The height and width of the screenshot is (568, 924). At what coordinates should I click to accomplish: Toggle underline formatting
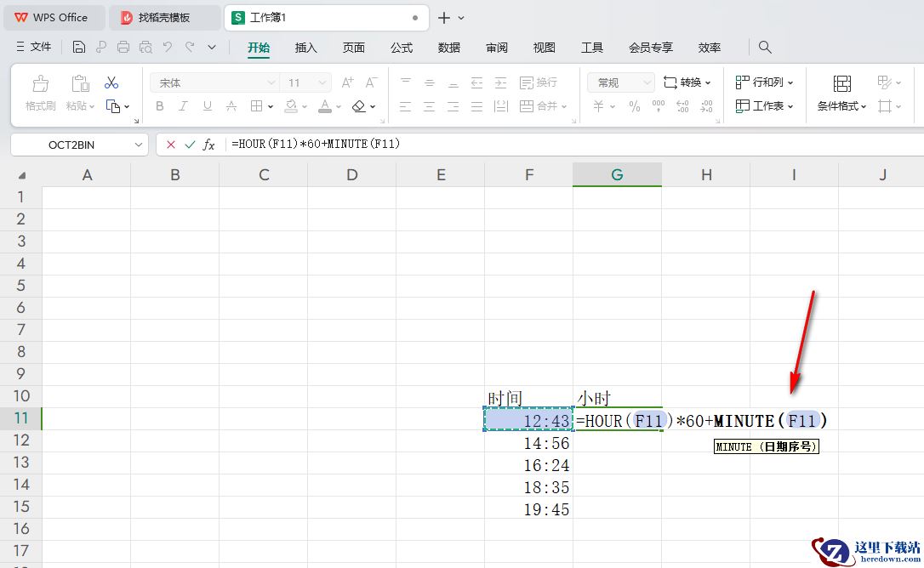point(208,106)
